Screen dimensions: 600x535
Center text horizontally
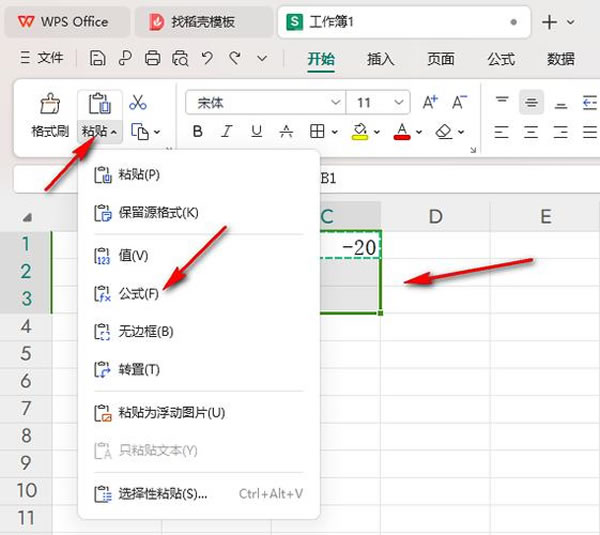tap(531, 132)
